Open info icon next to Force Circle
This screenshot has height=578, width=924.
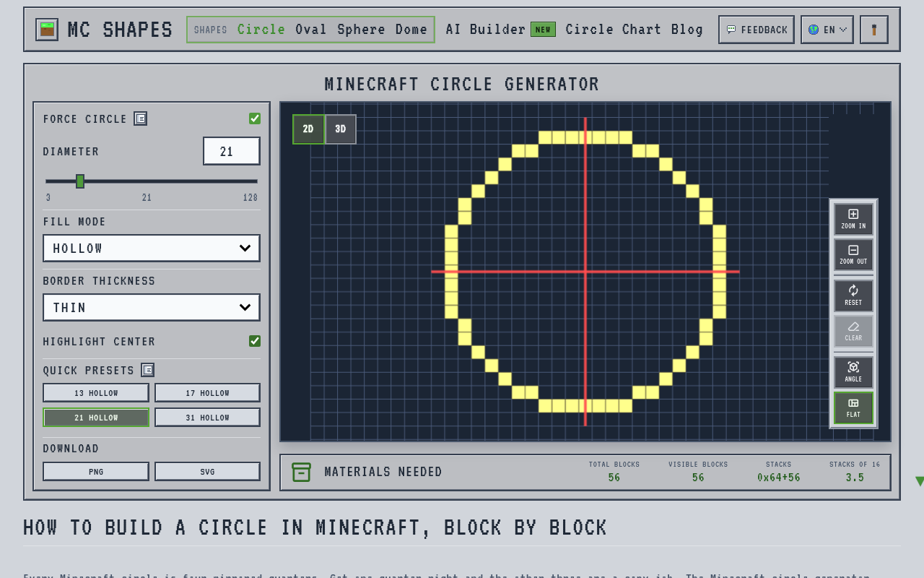pyautogui.click(x=141, y=118)
